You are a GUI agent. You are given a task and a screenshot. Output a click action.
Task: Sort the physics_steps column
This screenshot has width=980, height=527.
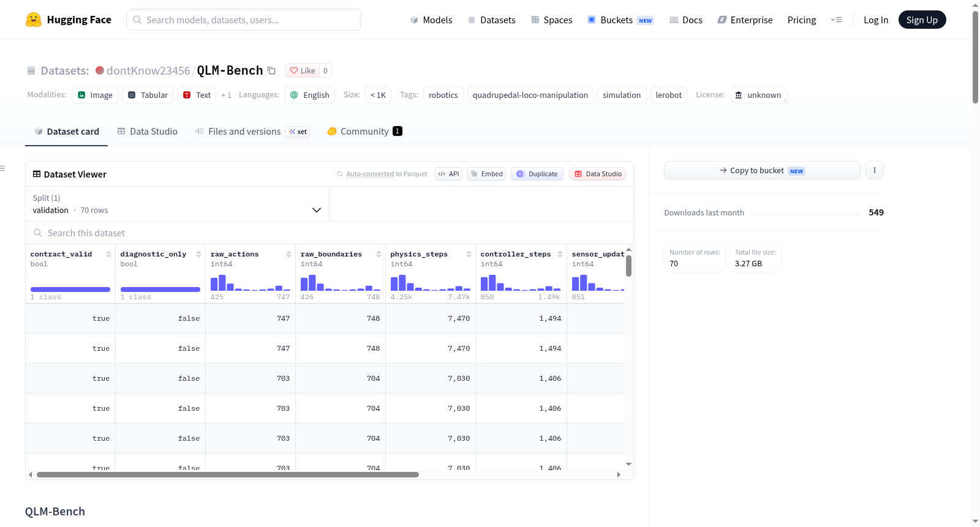coord(469,254)
